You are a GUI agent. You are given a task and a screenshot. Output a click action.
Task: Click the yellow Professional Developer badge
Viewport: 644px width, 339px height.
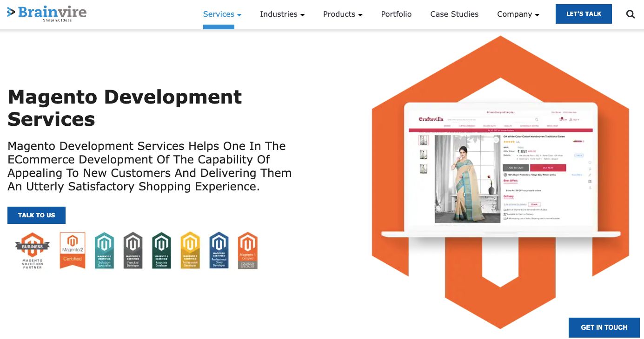click(190, 250)
